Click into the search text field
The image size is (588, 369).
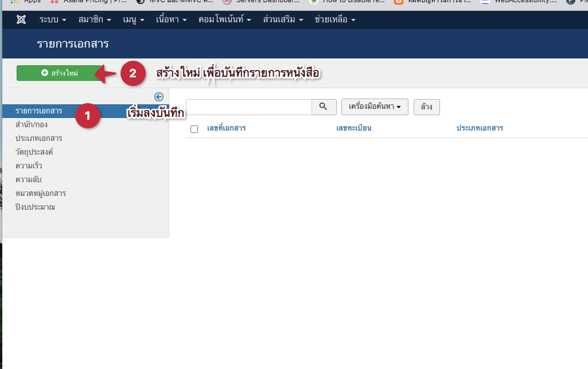pyautogui.click(x=248, y=107)
